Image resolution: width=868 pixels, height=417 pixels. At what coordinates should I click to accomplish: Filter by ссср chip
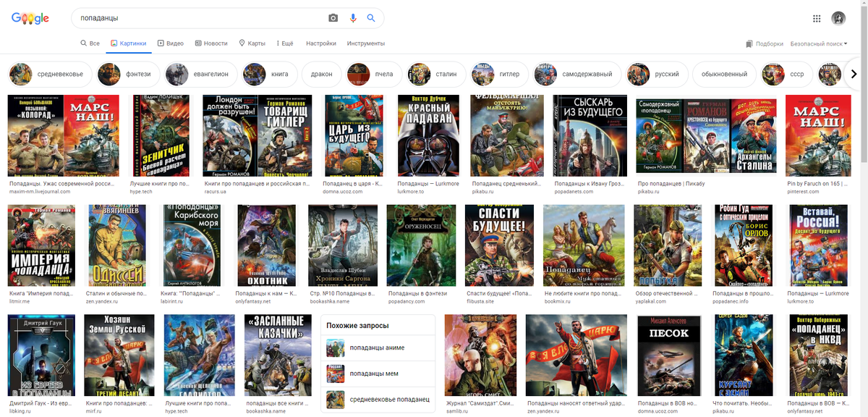786,74
